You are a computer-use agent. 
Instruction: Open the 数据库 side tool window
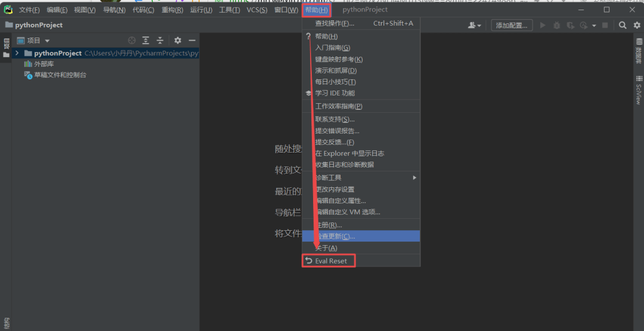pos(638,54)
